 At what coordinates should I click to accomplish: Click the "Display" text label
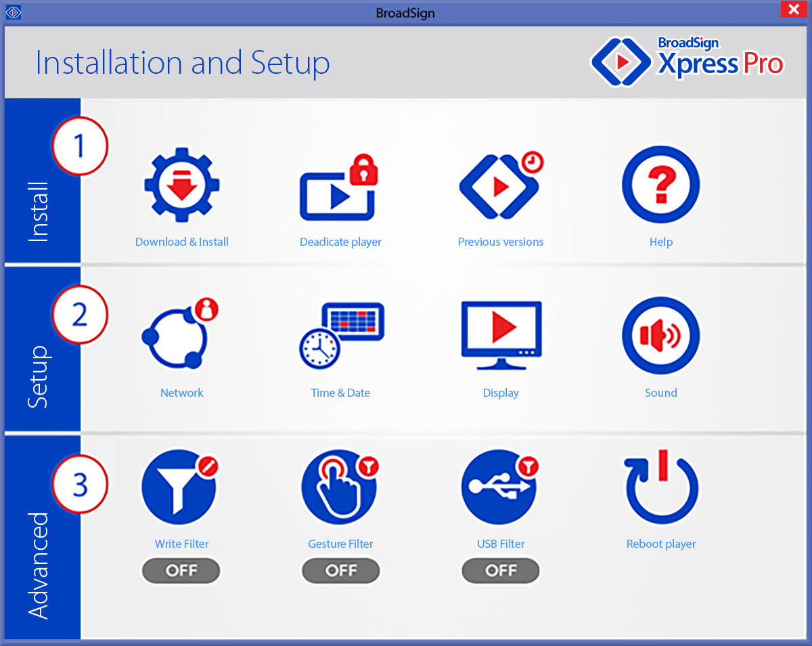coord(501,393)
